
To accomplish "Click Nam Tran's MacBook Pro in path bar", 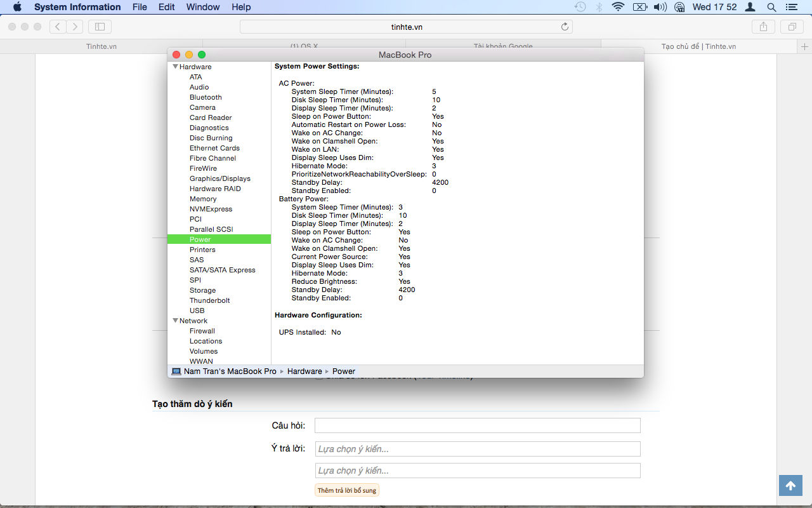I will point(230,371).
